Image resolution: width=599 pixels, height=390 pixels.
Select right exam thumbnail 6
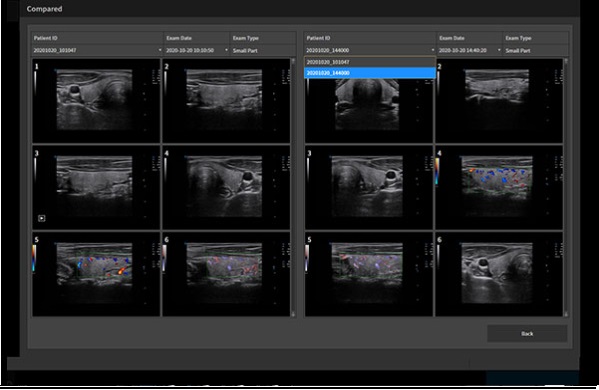(x=499, y=274)
